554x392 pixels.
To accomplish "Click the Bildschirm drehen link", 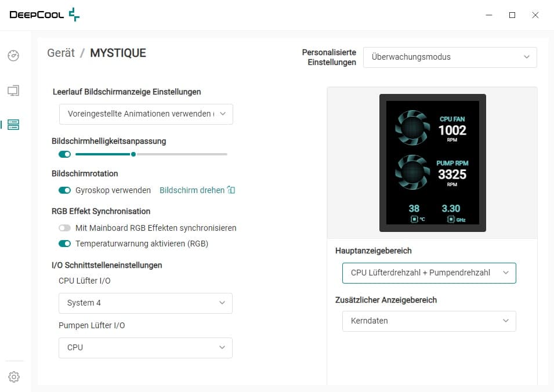I will point(192,190).
